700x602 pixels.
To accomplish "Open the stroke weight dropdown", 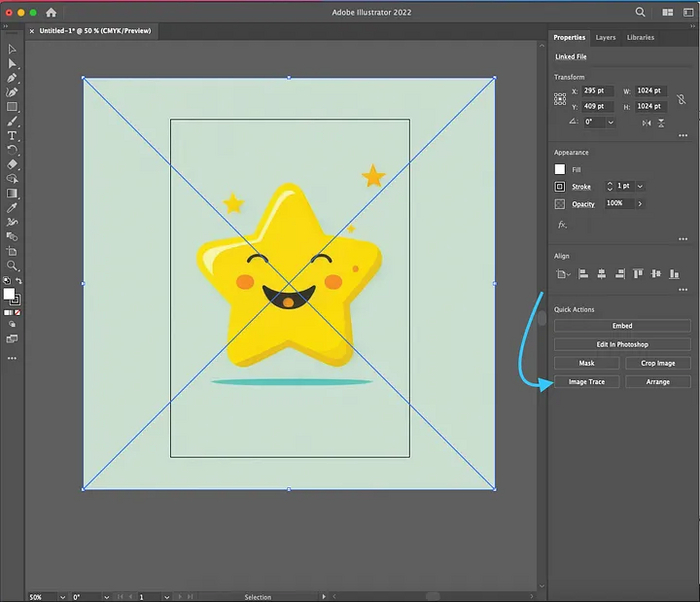I will 640,187.
